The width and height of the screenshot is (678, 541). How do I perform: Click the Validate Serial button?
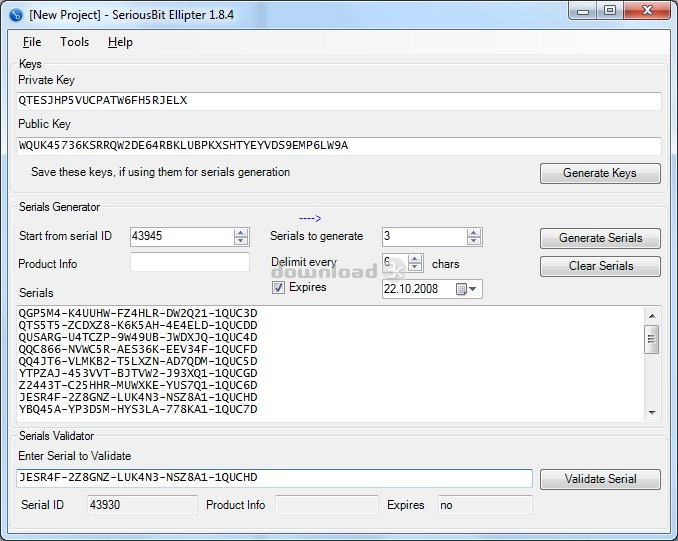600,479
